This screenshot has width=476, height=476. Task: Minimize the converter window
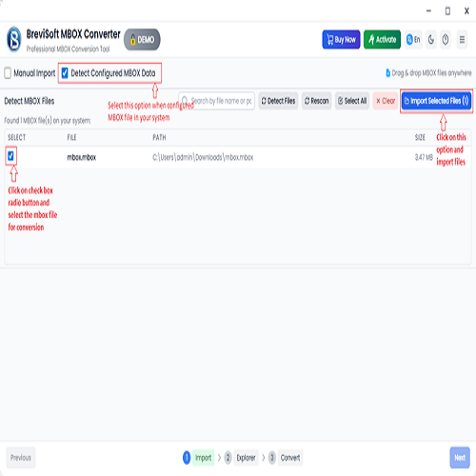[428, 11]
